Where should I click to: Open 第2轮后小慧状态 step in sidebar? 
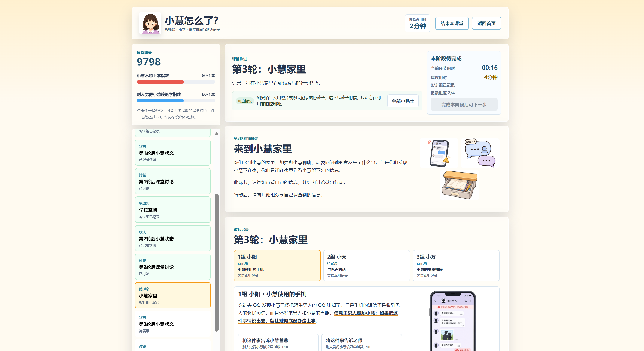click(173, 238)
